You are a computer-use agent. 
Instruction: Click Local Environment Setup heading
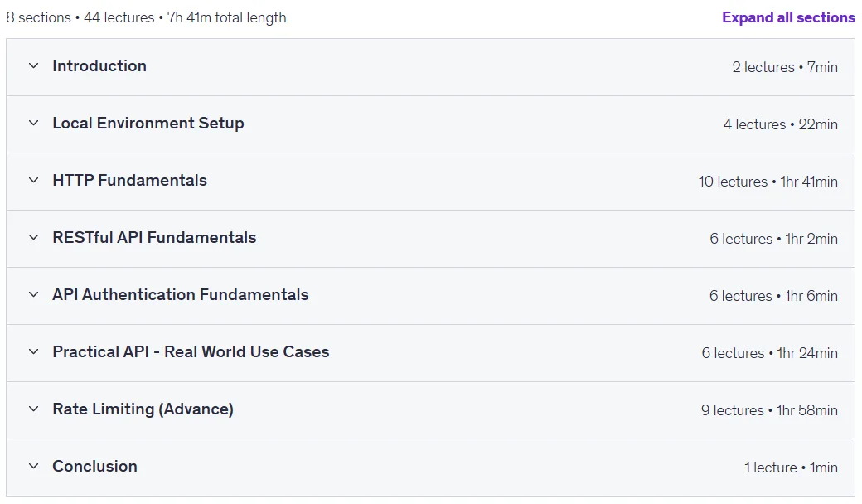[x=148, y=124]
